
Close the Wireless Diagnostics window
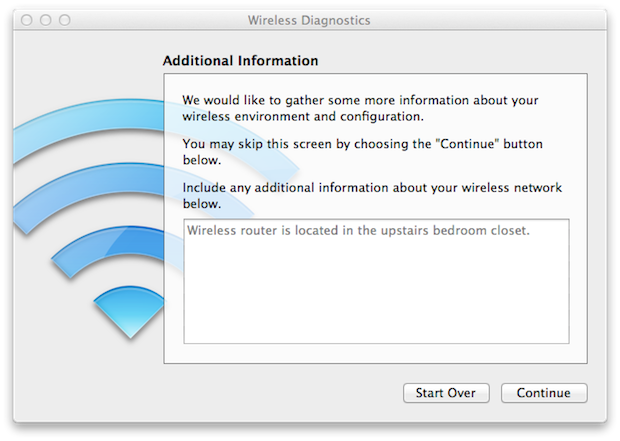pos(28,19)
